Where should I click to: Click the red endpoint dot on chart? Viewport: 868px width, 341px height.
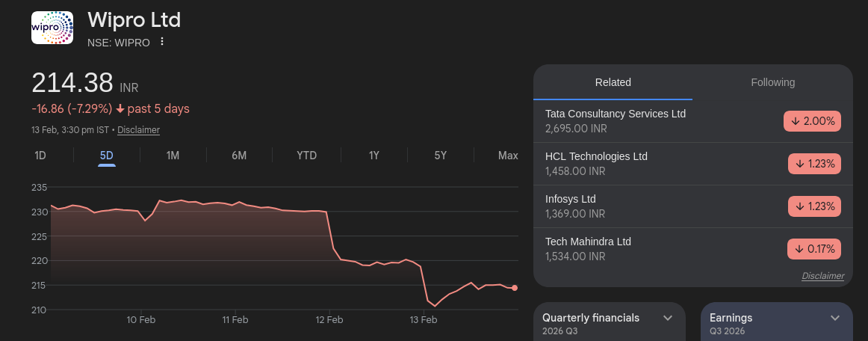tap(515, 288)
